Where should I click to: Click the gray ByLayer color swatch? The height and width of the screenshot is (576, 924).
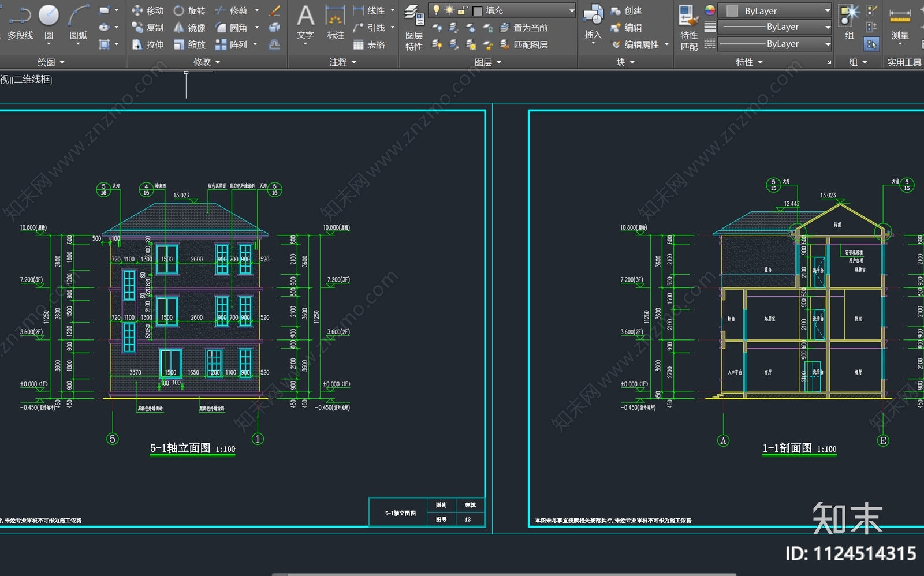(x=732, y=10)
